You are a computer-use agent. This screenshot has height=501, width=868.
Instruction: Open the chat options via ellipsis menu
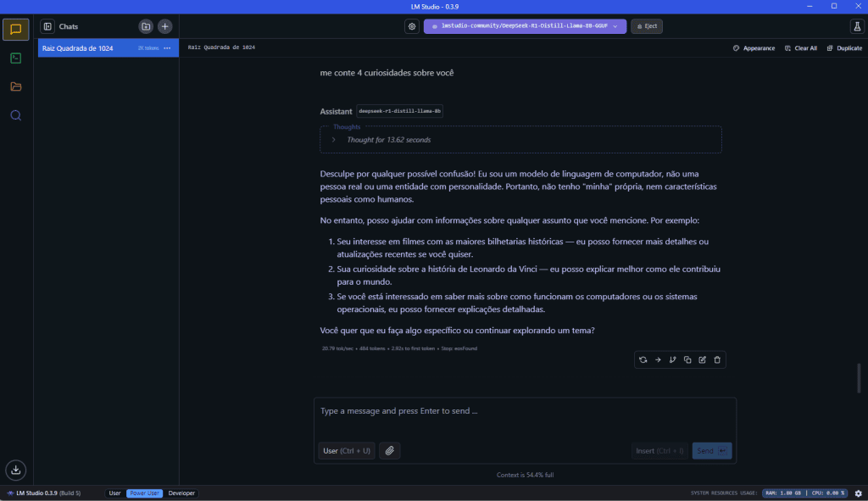click(x=166, y=48)
